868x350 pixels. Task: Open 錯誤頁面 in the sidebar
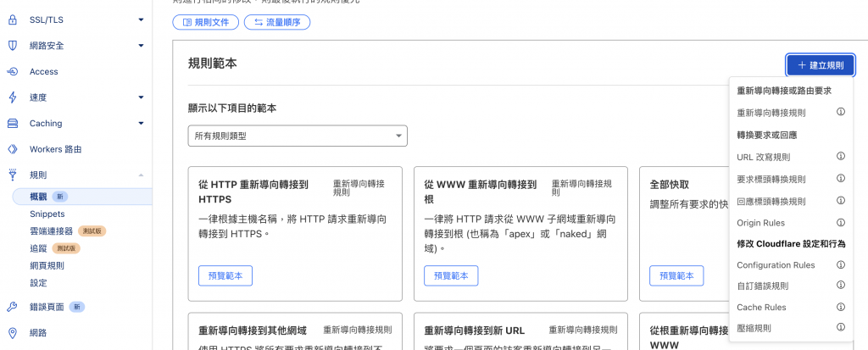click(47, 307)
